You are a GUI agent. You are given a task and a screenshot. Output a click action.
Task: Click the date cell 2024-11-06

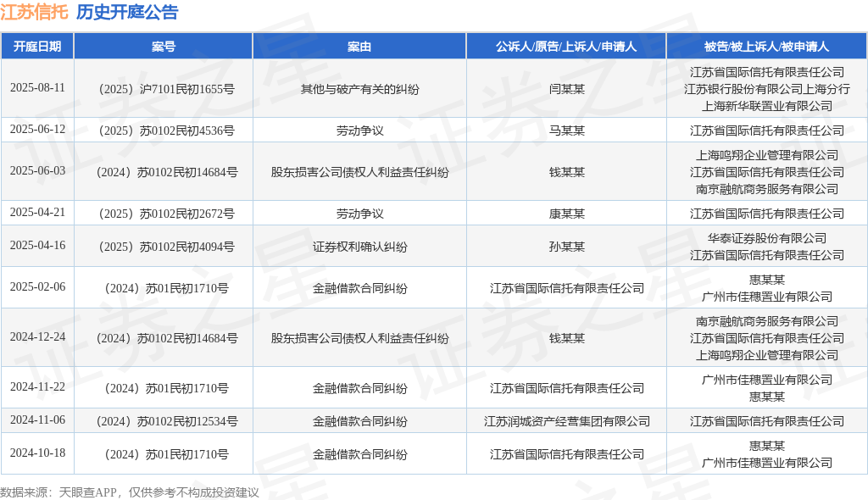point(37,420)
